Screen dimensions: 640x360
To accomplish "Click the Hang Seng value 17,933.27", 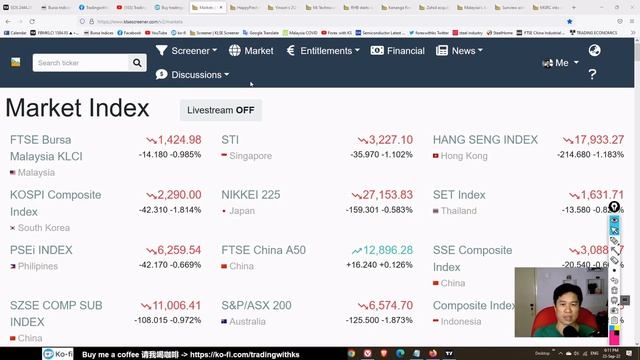I will (x=599, y=140).
